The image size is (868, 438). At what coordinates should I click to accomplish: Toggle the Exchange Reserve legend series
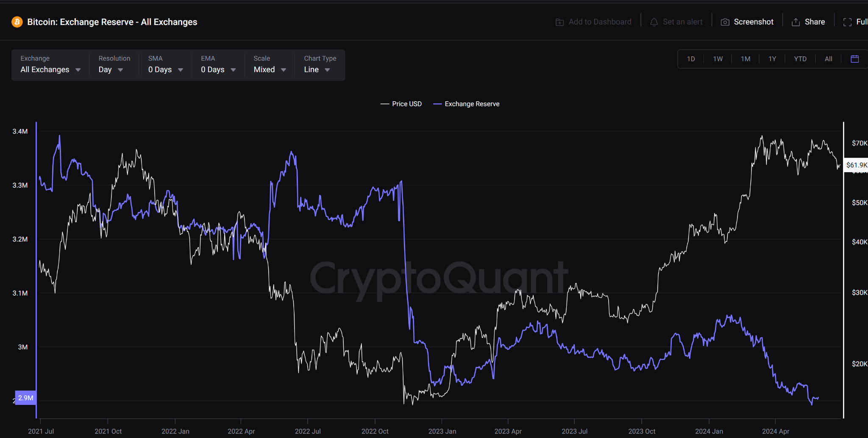click(x=466, y=104)
